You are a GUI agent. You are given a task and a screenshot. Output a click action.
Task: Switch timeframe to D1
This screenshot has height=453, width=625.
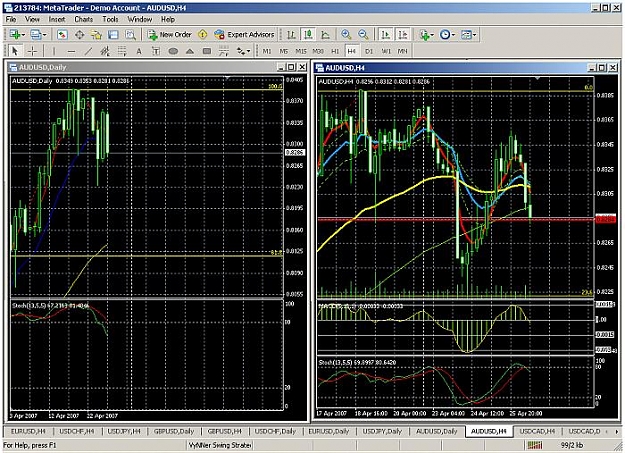369,51
